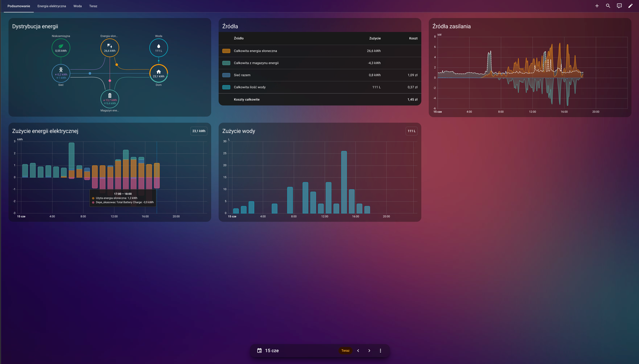639x364 pixels.
Task: Click the Teraz button in date bar
Action: [345, 351]
